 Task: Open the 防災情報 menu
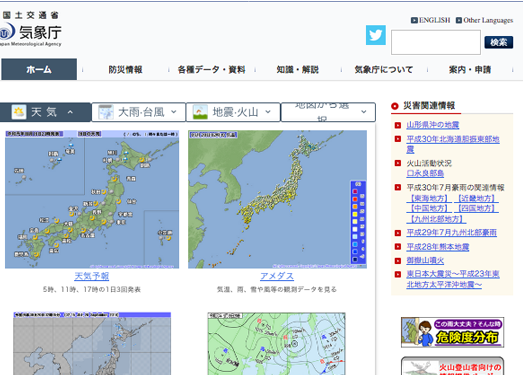(x=125, y=69)
